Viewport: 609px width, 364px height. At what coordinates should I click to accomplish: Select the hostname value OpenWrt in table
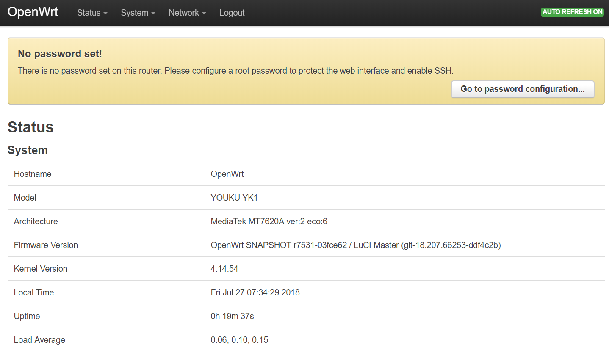[x=227, y=174]
